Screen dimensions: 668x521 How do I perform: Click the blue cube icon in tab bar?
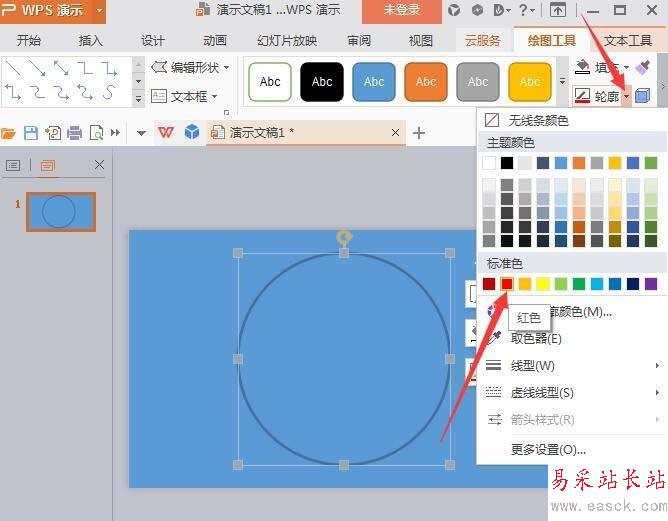(x=192, y=132)
